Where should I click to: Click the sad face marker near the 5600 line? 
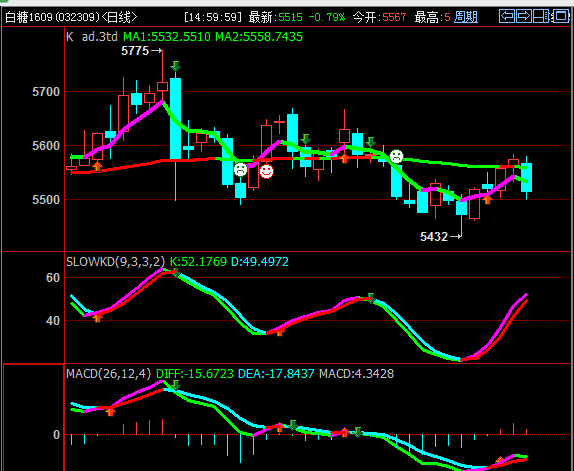[x=396, y=156]
